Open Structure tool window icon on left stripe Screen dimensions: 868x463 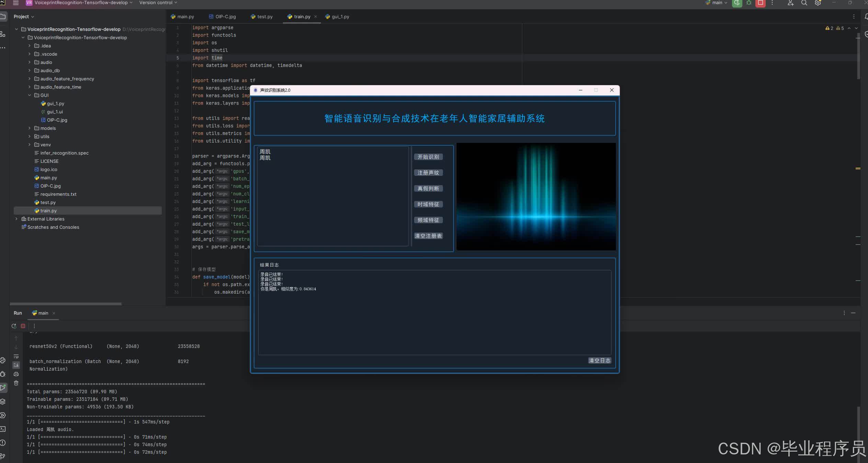[3, 34]
